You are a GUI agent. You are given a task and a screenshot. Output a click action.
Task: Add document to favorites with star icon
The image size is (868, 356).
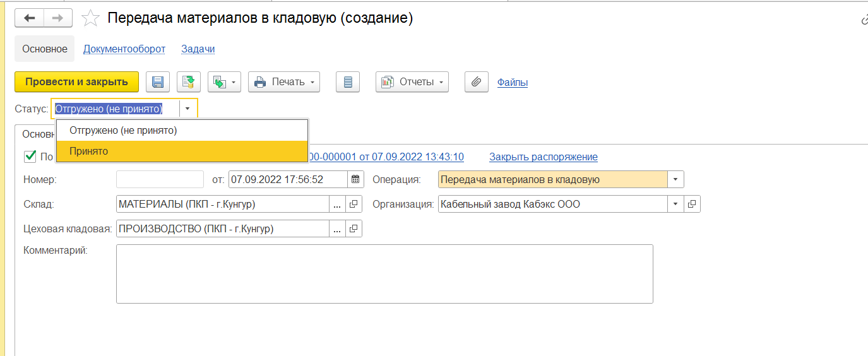(x=91, y=18)
